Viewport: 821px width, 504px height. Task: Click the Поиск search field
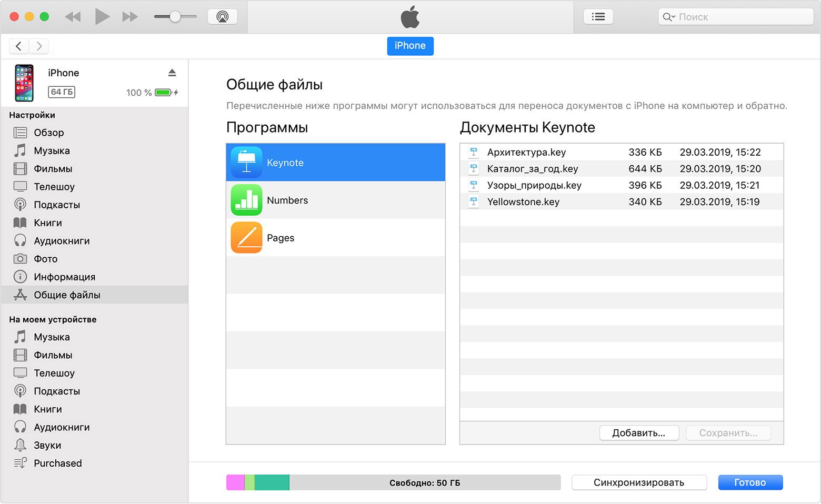[742, 17]
